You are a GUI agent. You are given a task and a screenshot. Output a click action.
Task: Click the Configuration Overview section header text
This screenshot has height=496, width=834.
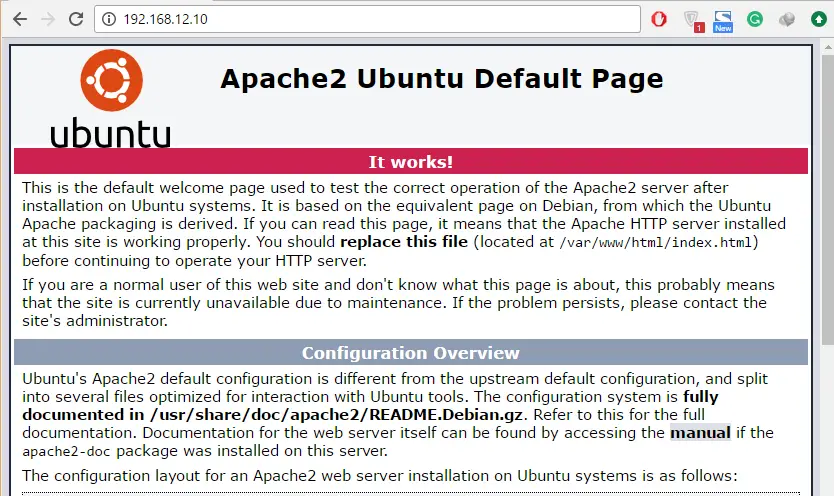pos(411,353)
